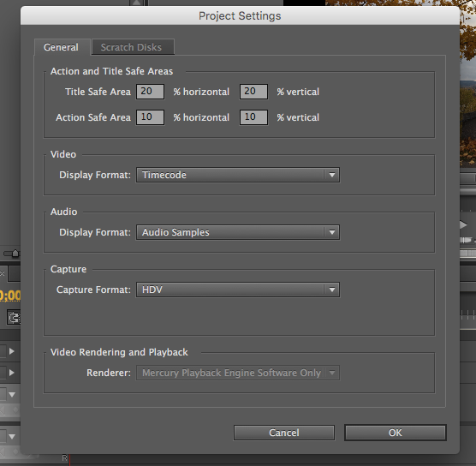The width and height of the screenshot is (476, 466).
Task: Click the Mercury Playback Engine renderer dropdown
Action: pyautogui.click(x=238, y=373)
